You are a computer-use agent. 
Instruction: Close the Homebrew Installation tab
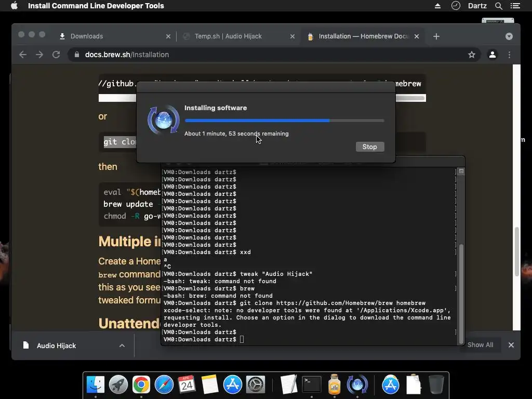417,36
